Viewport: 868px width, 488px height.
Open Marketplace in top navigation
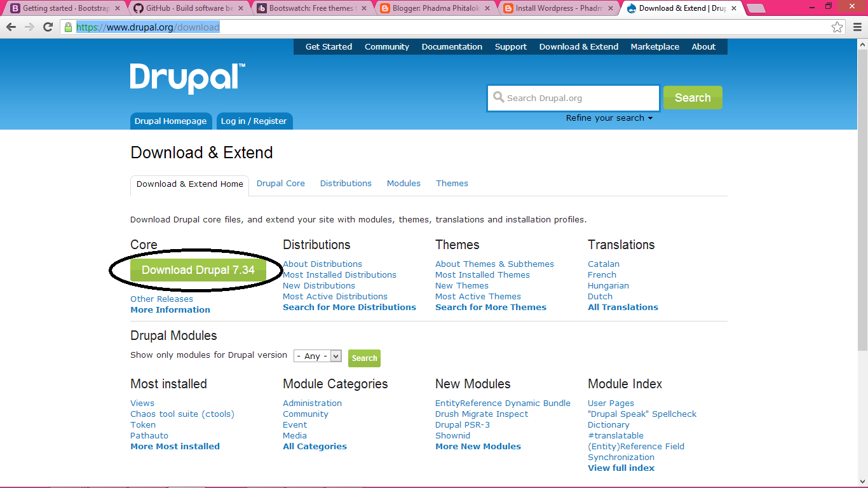click(x=655, y=46)
